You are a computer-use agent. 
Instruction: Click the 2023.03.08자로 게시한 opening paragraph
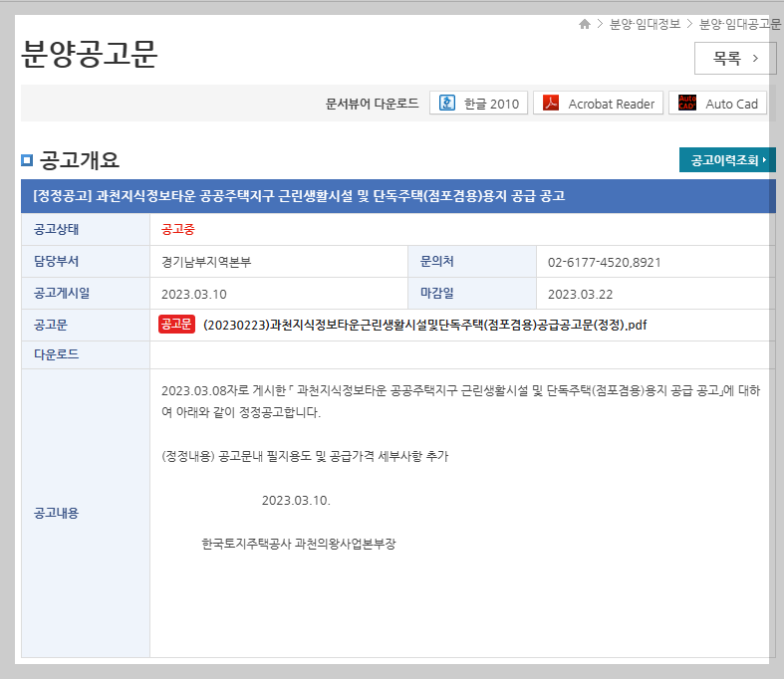(x=460, y=401)
